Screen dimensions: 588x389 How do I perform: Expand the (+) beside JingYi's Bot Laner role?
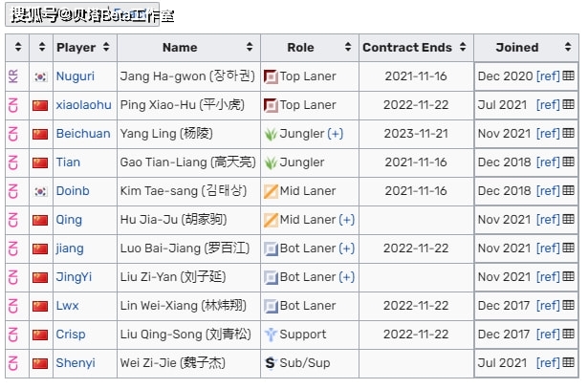click(x=346, y=276)
